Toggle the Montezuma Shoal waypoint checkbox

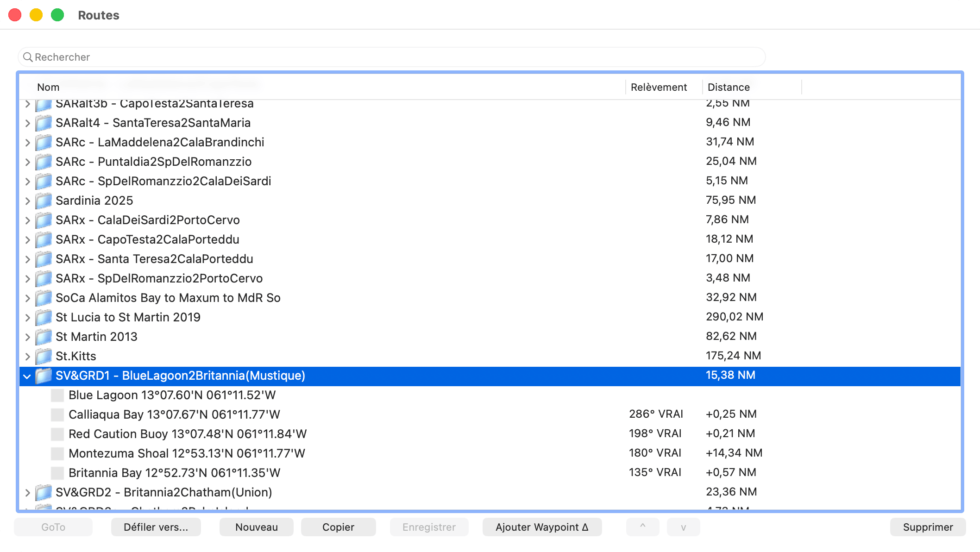[x=57, y=453]
